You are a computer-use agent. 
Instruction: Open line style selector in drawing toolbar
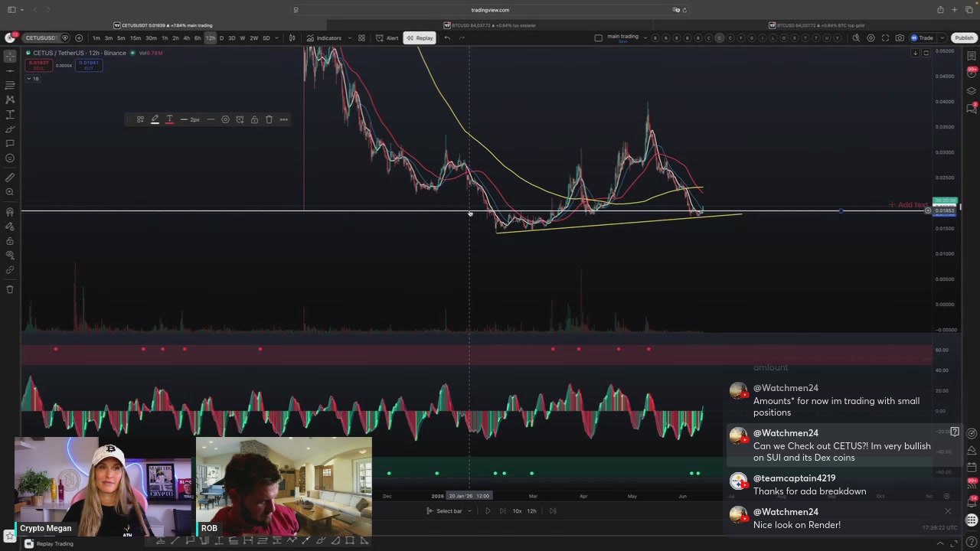tap(211, 119)
